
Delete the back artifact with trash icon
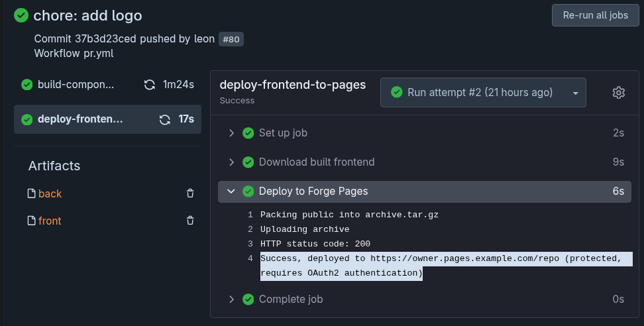point(190,193)
